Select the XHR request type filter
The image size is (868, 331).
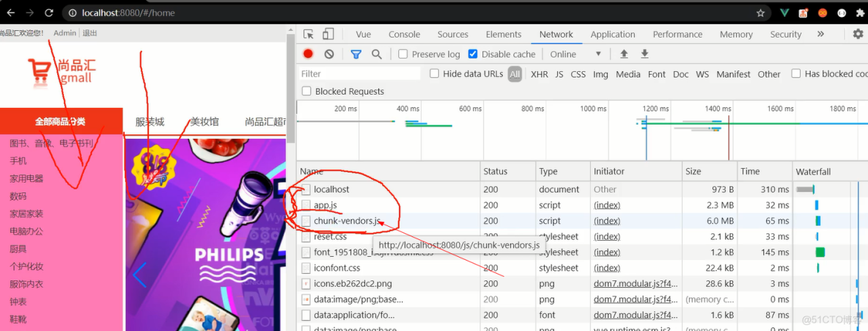pyautogui.click(x=539, y=74)
